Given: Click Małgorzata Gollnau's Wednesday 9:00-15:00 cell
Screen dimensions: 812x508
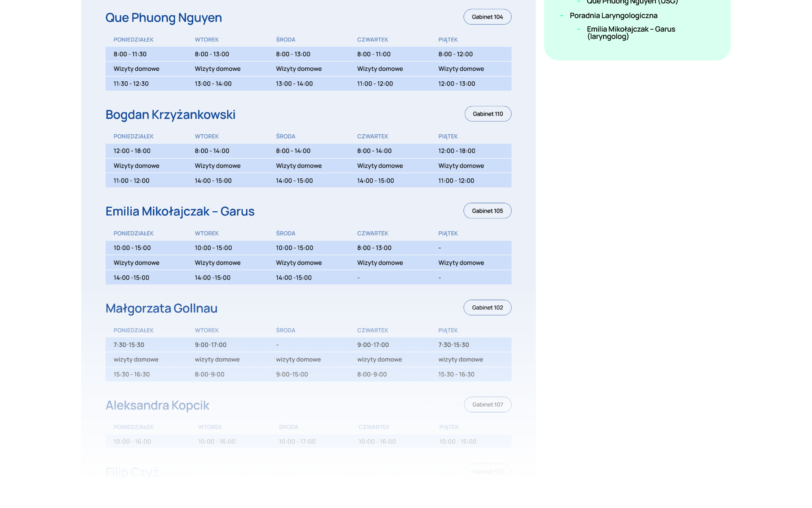Looking at the screenshot, I should 292,375.
